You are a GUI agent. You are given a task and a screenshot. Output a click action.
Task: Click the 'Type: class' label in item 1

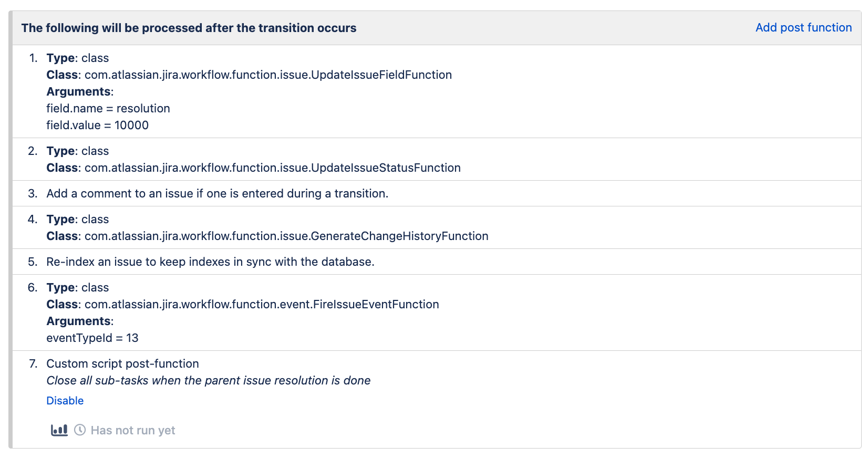tap(77, 58)
